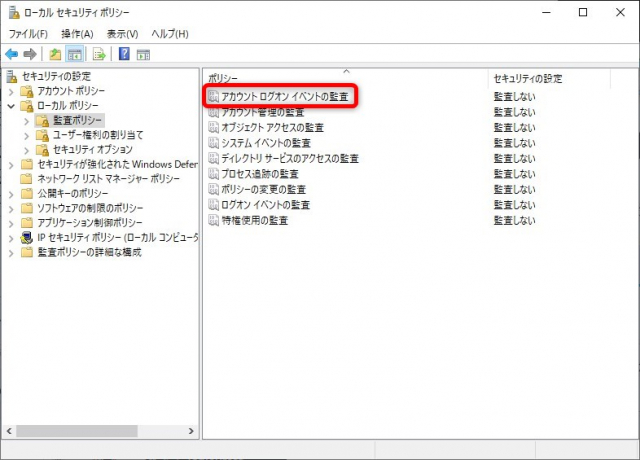Click the Up one level folder icon
Screen dimensions: 640x460
55,54
